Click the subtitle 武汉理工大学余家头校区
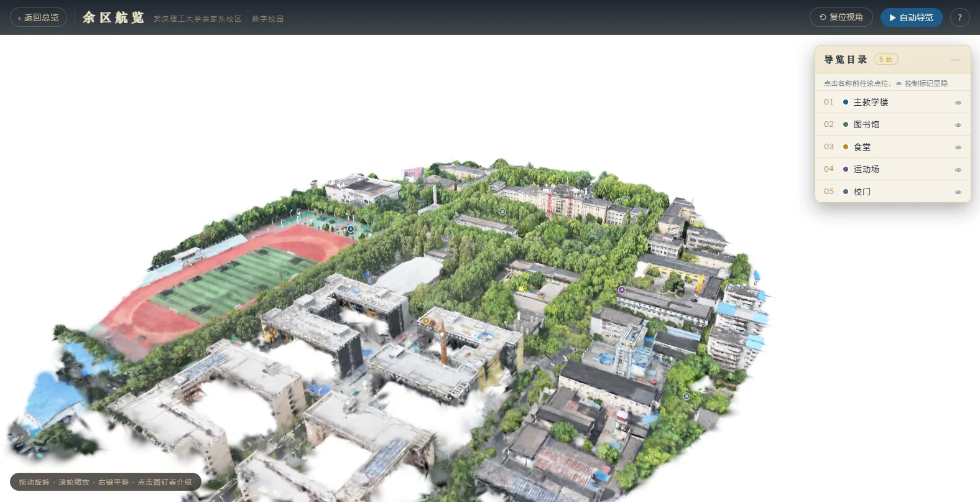The width and height of the screenshot is (980, 502). pos(198,19)
